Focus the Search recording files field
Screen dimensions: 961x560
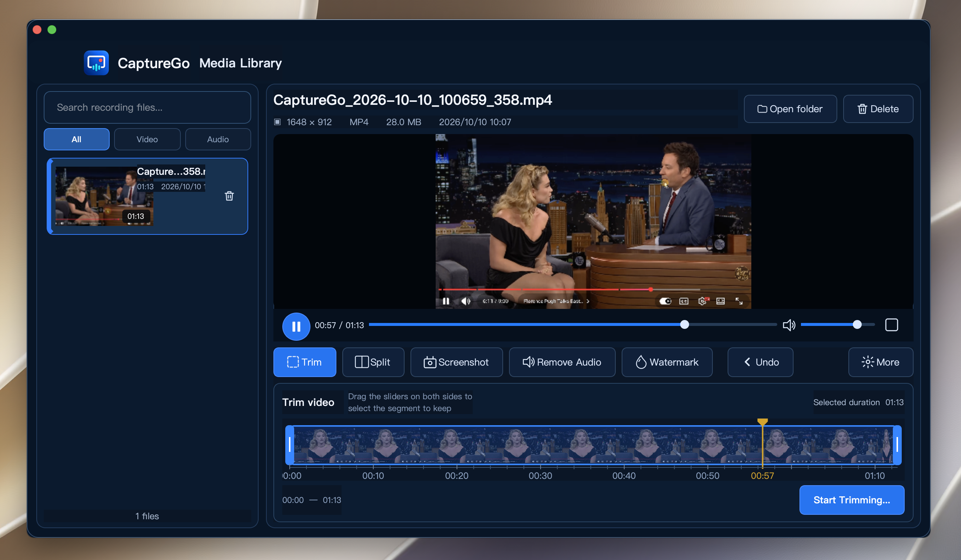pyautogui.click(x=147, y=107)
